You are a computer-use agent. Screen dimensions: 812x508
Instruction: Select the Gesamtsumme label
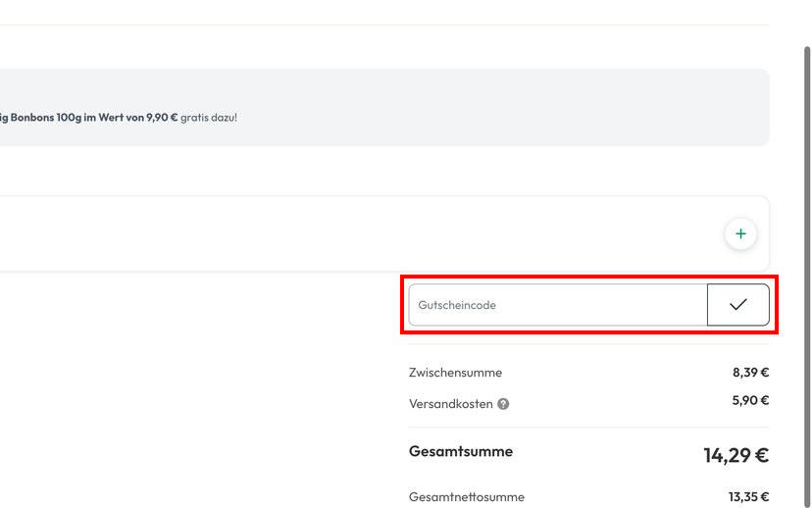pos(461,451)
